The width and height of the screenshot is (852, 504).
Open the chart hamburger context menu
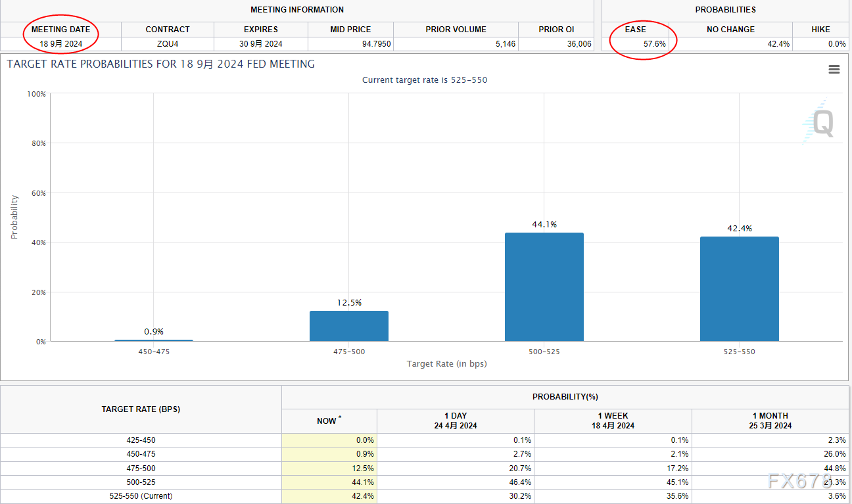click(834, 70)
